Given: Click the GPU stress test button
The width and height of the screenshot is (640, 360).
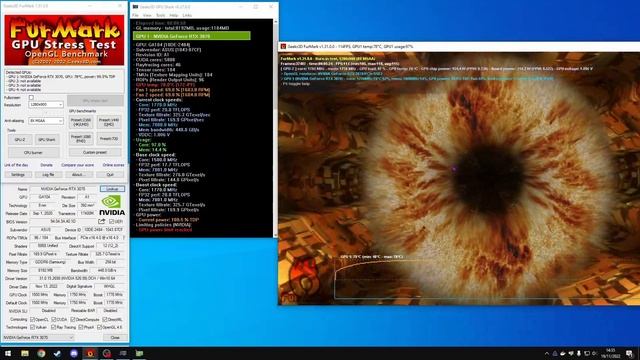Looking at the screenshot, I should pos(95,100).
